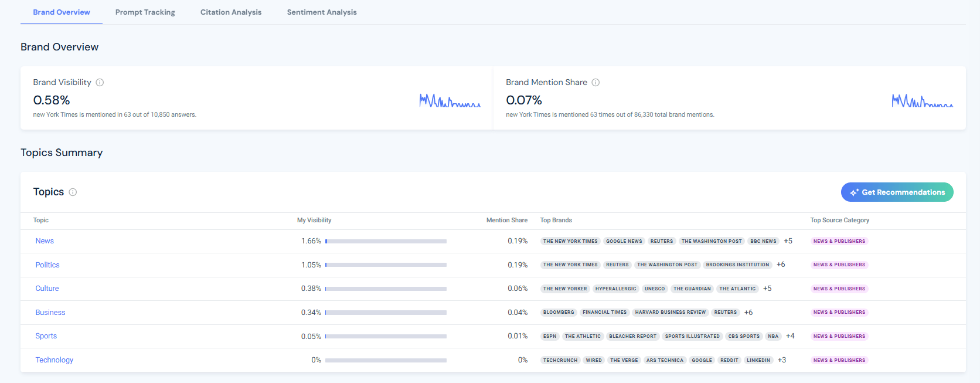The image size is (980, 383).
Task: Click the Brand Mention Share info icon
Action: [x=596, y=83]
